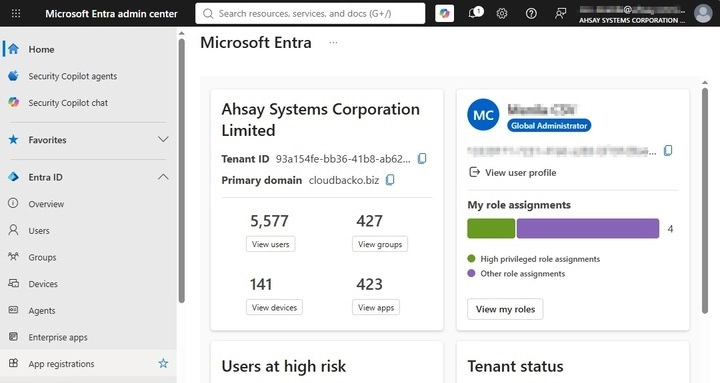Click the View users button
The height and width of the screenshot is (383, 720).
pos(270,244)
